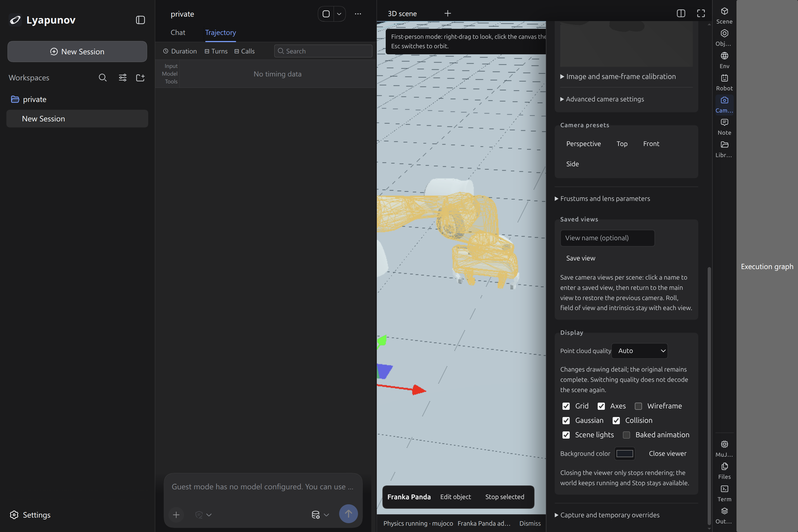Open the stop button dropdown chevron
This screenshot has width=798, height=532.
(339, 14)
